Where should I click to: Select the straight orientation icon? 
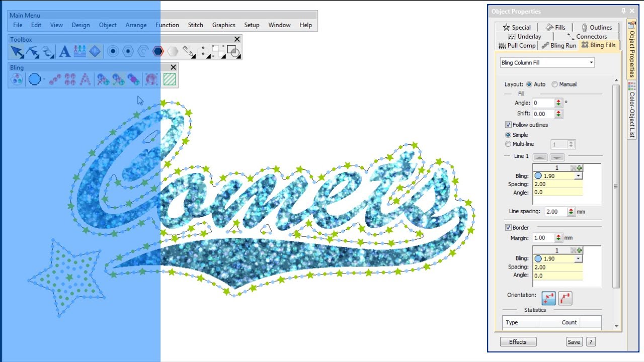tap(548, 298)
